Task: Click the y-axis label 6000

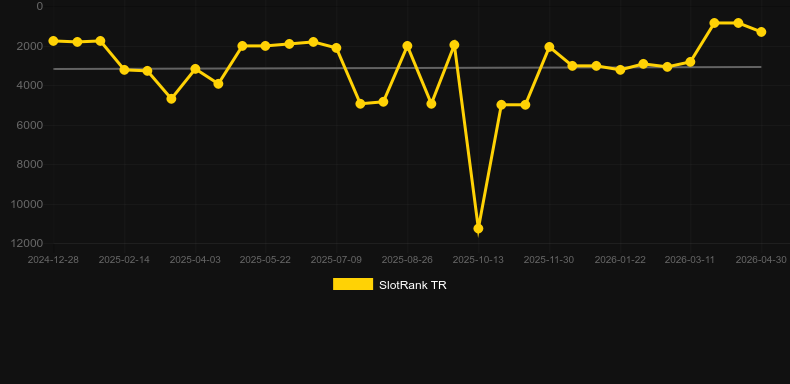Action: pyautogui.click(x=31, y=125)
